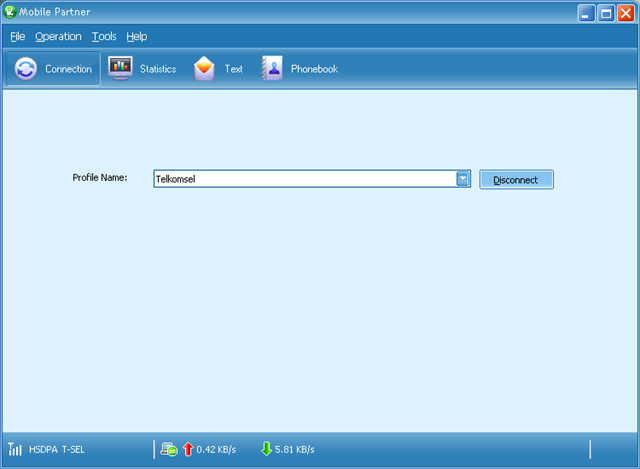This screenshot has width=640, height=469.
Task: Click the Phonebook address book icon
Action: [272, 68]
